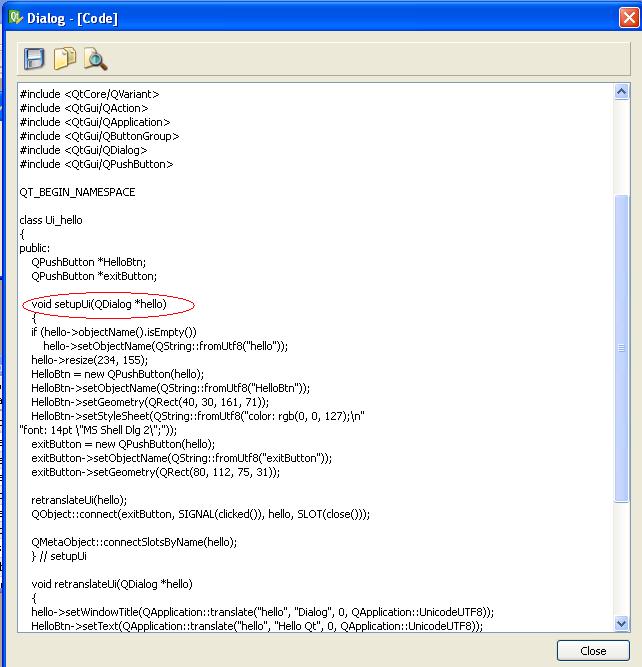Click the class Ui_hello line

click(51, 220)
